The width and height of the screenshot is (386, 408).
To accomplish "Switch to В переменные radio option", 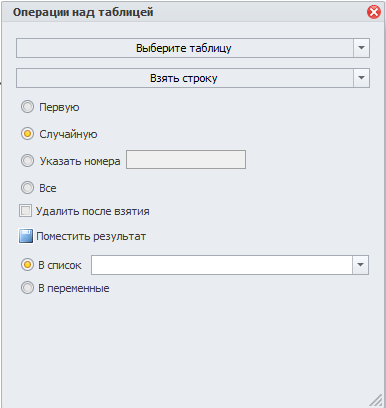I will 27,288.
